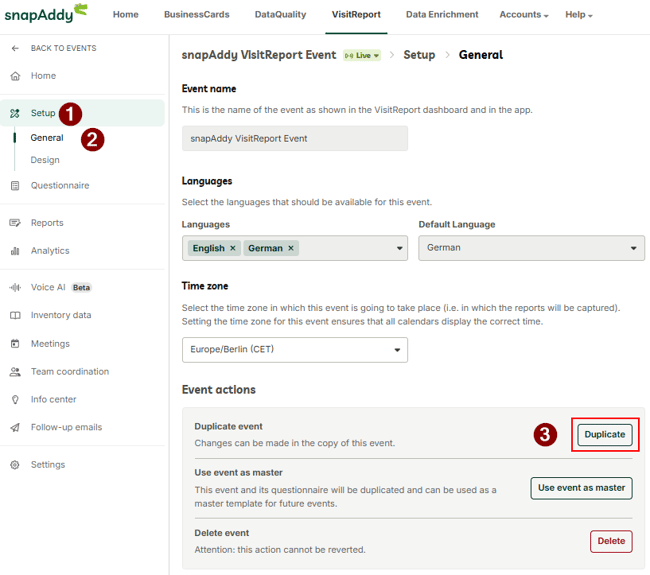Click the Reports icon in sidebar
Viewport: 650px width, 575px height.
coord(15,223)
